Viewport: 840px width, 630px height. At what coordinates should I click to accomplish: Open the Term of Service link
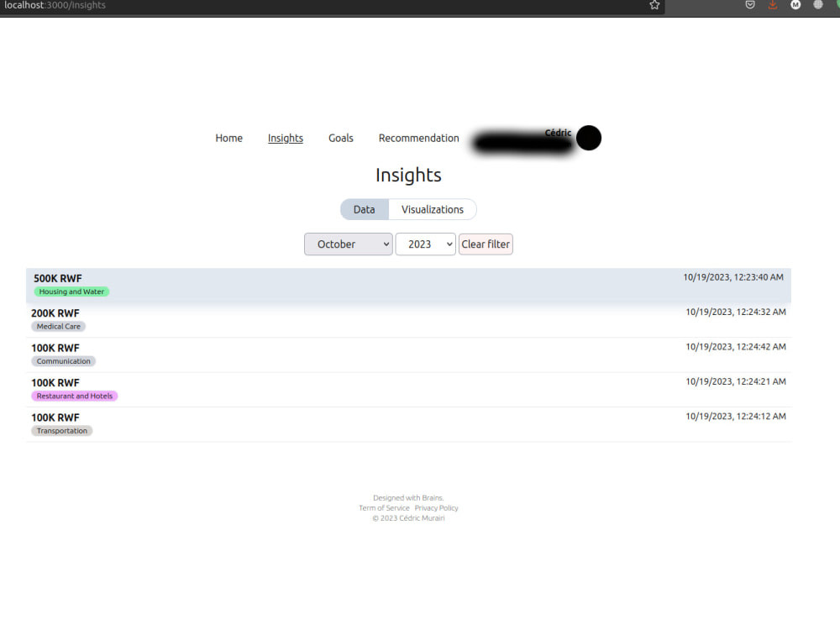click(384, 508)
